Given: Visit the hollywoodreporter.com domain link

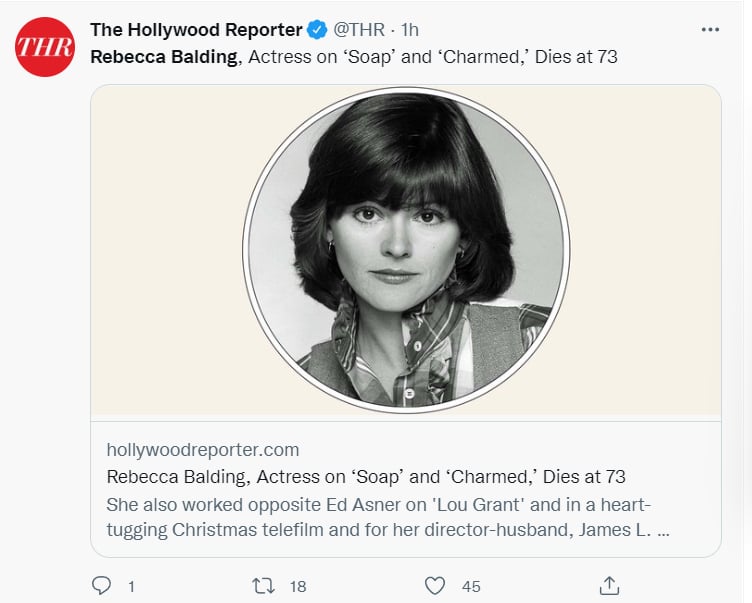Looking at the screenshot, I should (x=203, y=449).
